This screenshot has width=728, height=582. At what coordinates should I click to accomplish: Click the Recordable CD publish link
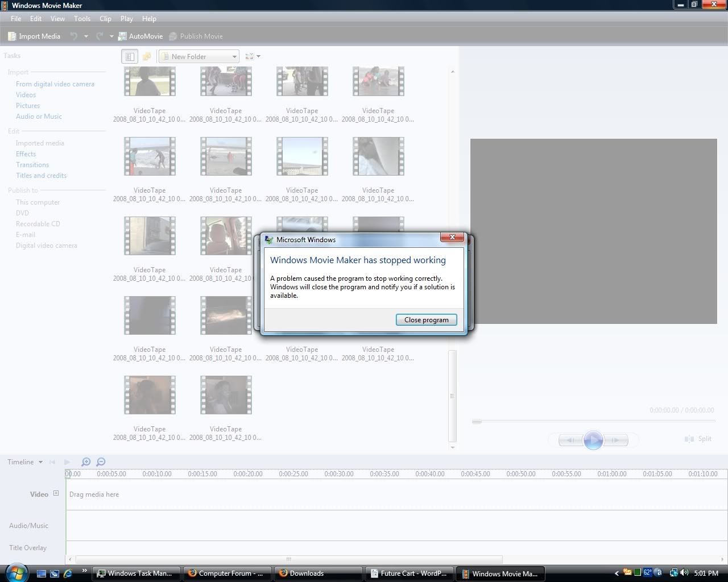tap(38, 224)
